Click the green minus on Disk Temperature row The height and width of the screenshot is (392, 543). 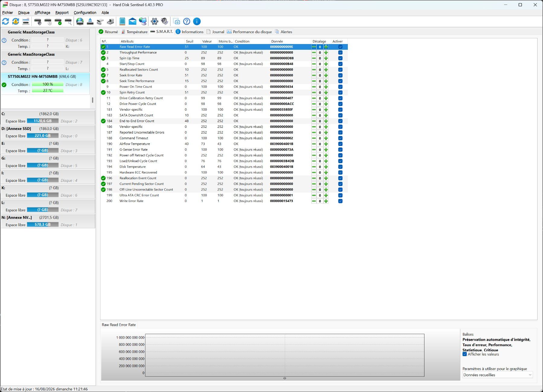coord(314,167)
